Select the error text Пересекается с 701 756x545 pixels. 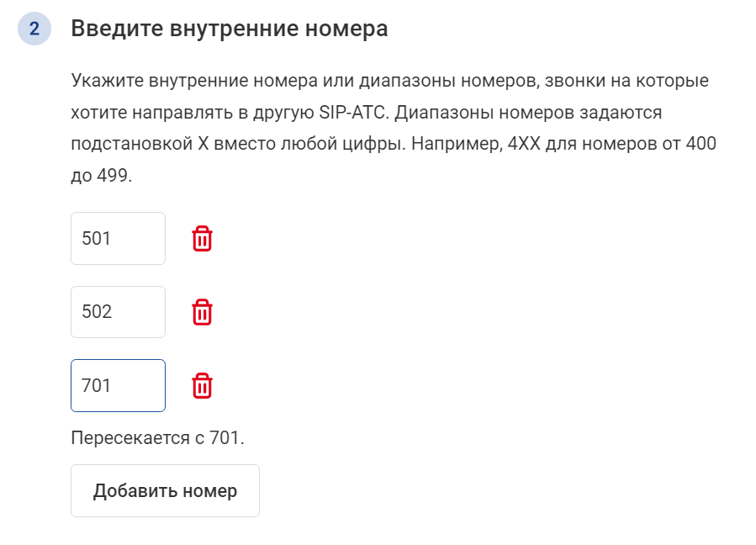157,438
